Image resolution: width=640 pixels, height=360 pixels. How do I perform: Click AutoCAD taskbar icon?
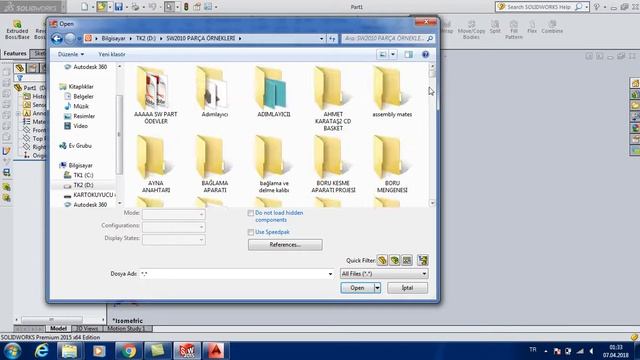216,351
